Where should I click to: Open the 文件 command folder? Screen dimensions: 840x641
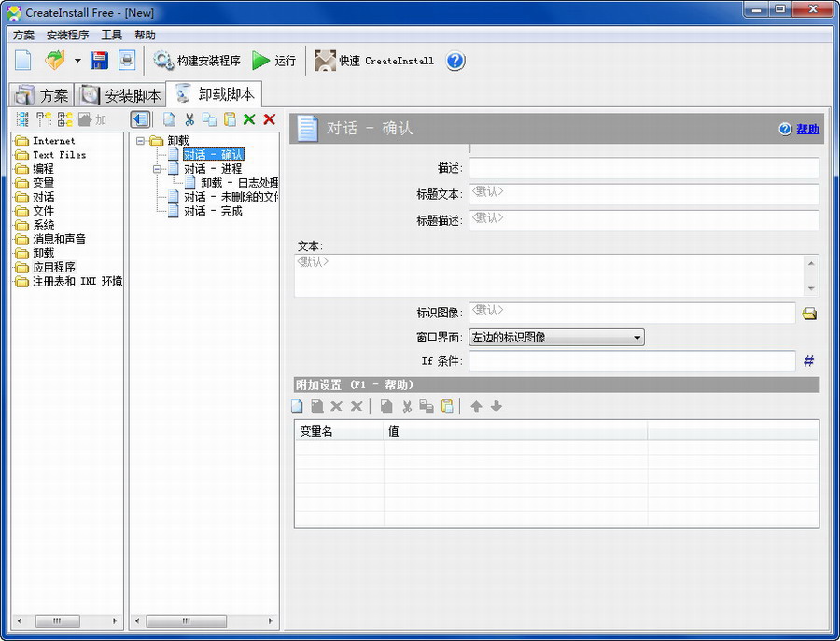[x=35, y=211]
